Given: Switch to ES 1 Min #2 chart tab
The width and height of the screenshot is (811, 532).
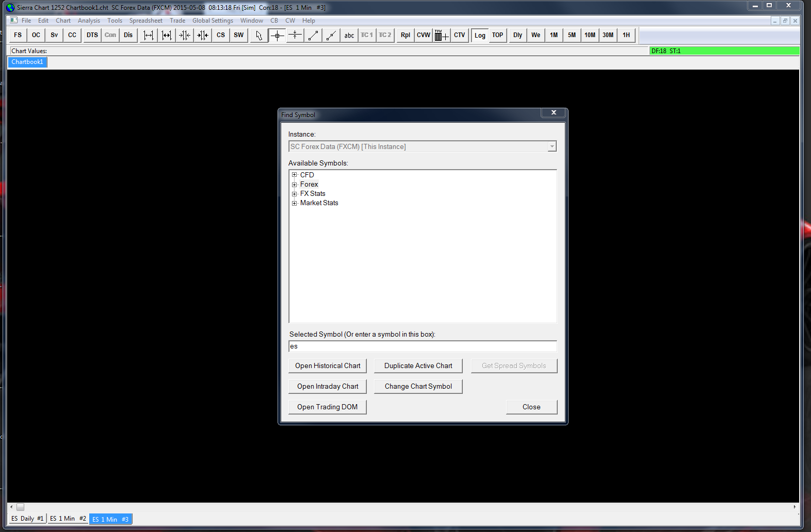Looking at the screenshot, I should (x=68, y=519).
